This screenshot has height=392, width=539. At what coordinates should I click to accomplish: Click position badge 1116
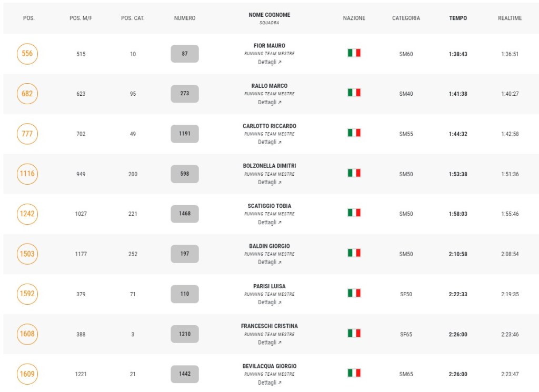tap(27, 174)
